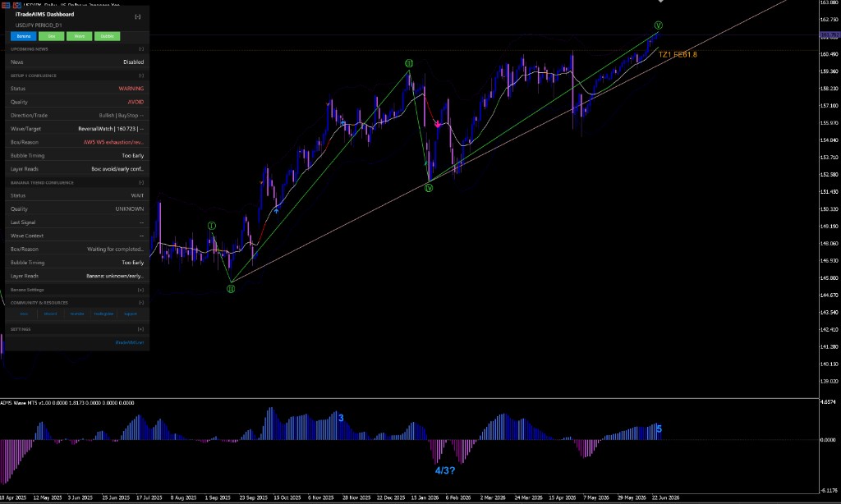This screenshot has height=504, width=841.
Task: Collapse the Setup 1 Confluence section
Action: [141, 76]
